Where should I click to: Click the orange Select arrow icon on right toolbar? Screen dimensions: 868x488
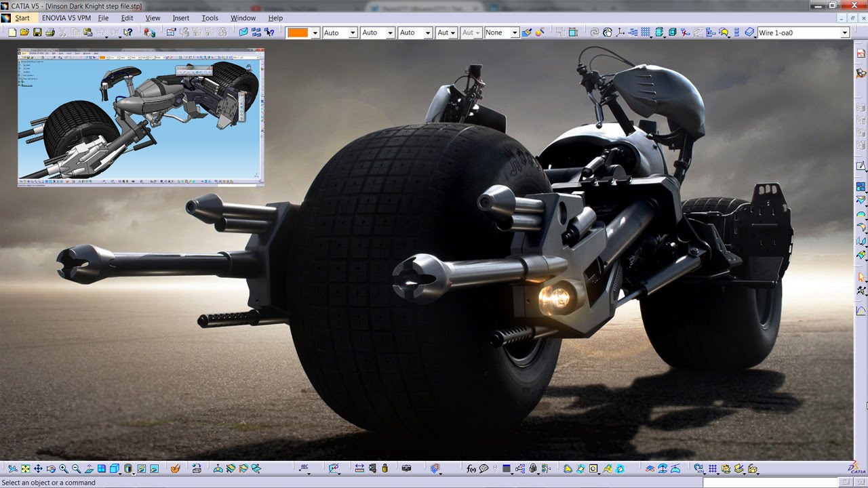click(862, 277)
